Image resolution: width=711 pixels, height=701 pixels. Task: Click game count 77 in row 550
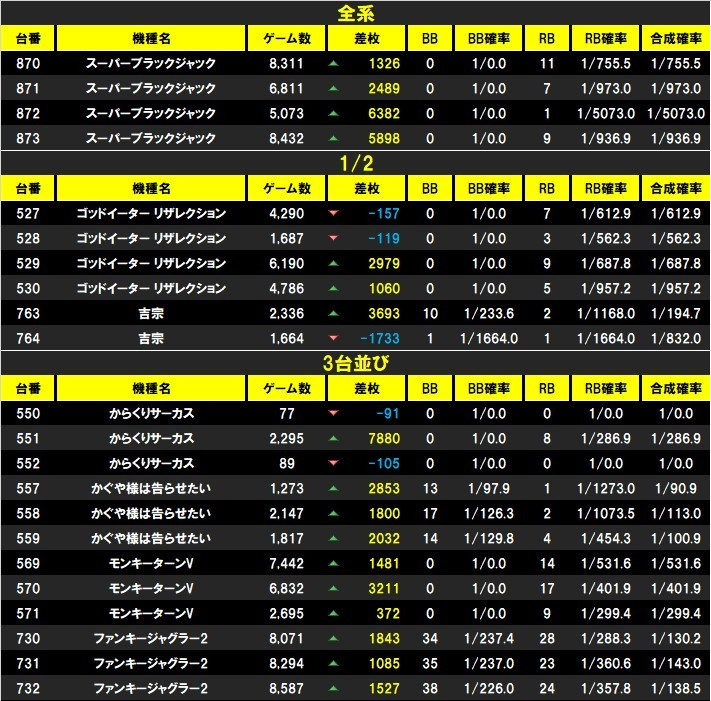click(x=287, y=414)
